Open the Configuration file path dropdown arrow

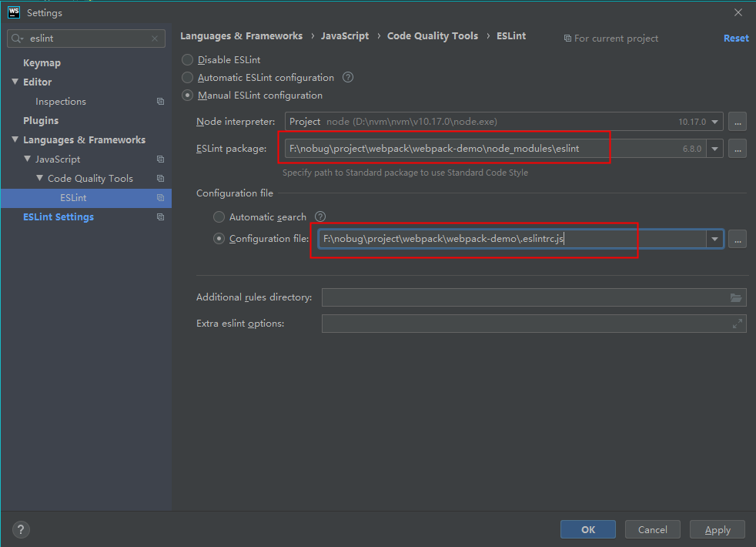pos(714,239)
